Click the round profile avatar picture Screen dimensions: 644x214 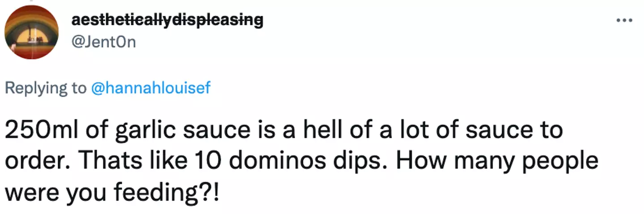pyautogui.click(x=31, y=32)
